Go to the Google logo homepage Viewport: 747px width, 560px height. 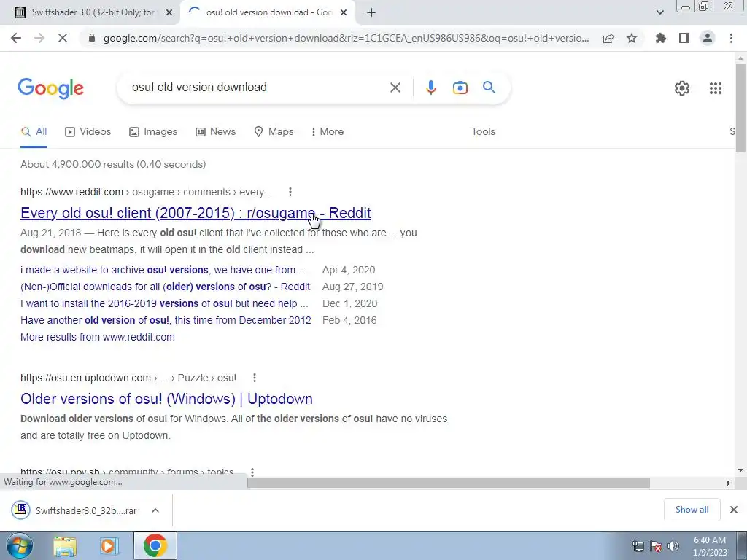pyautogui.click(x=51, y=88)
